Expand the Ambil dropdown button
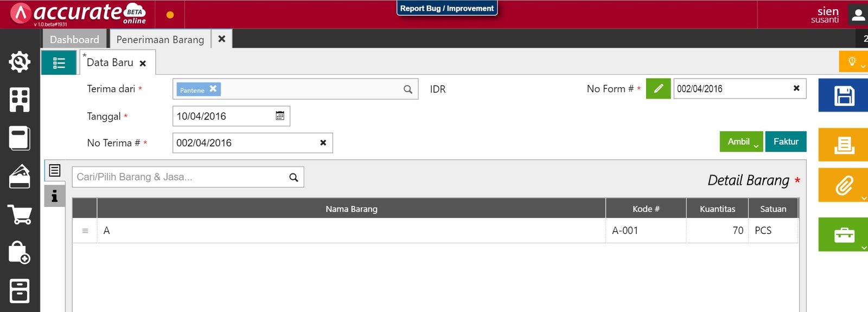The height and width of the screenshot is (312, 868). point(741,142)
